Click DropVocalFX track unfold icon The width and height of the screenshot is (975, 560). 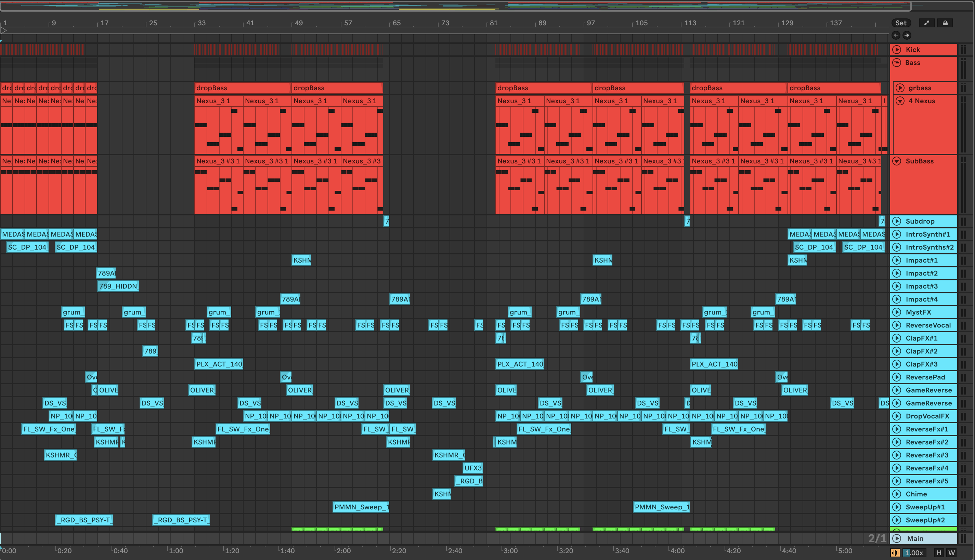(x=897, y=416)
